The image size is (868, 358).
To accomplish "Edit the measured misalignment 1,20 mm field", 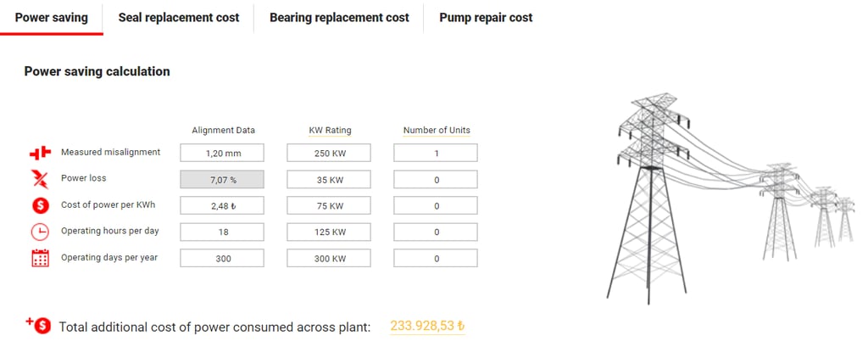I will [223, 154].
